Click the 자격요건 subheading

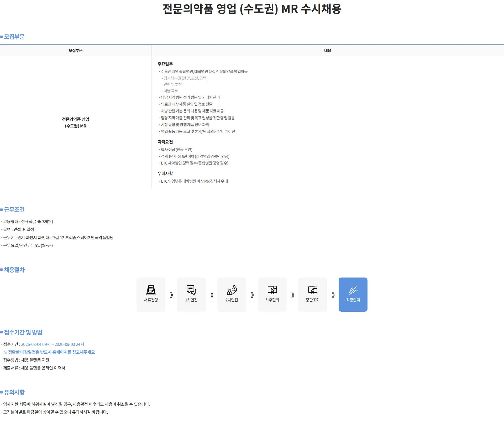click(x=165, y=142)
